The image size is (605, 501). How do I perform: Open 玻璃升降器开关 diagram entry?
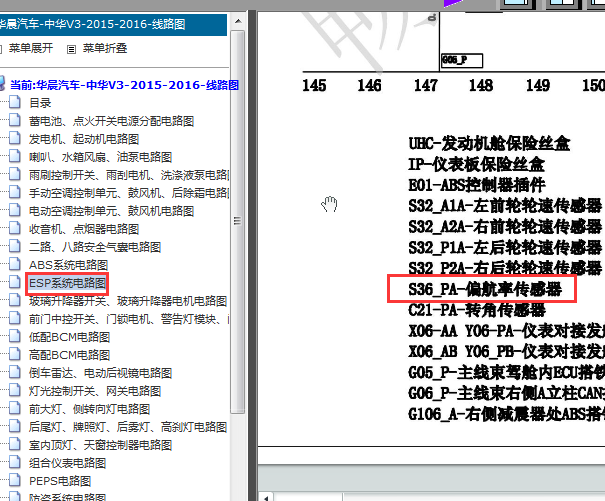click(x=128, y=301)
